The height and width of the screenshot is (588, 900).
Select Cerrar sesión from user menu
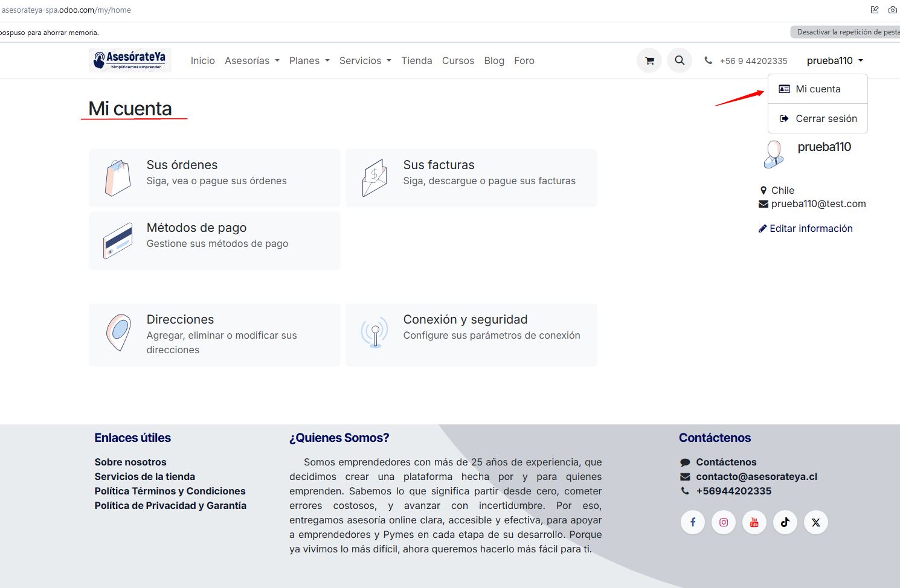(826, 119)
